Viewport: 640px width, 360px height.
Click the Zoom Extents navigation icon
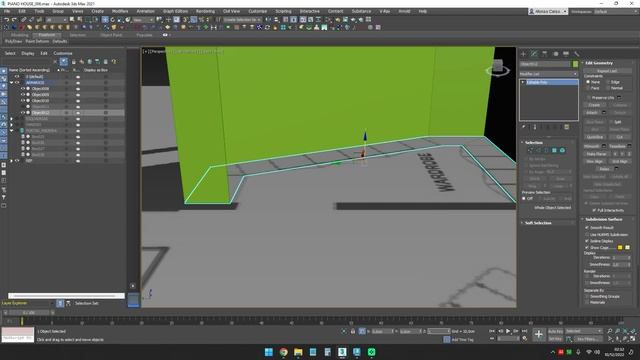click(625, 331)
